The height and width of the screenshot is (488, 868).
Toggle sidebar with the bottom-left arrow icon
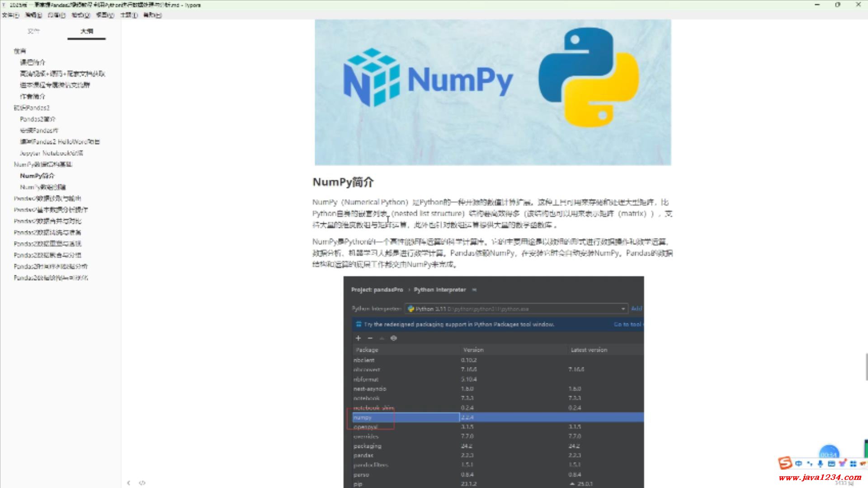[129, 483]
